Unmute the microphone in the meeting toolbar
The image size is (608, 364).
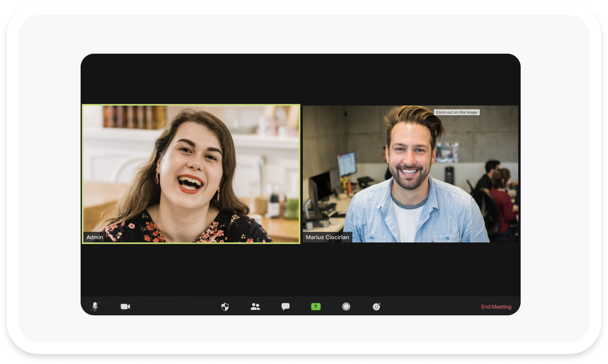(x=95, y=307)
